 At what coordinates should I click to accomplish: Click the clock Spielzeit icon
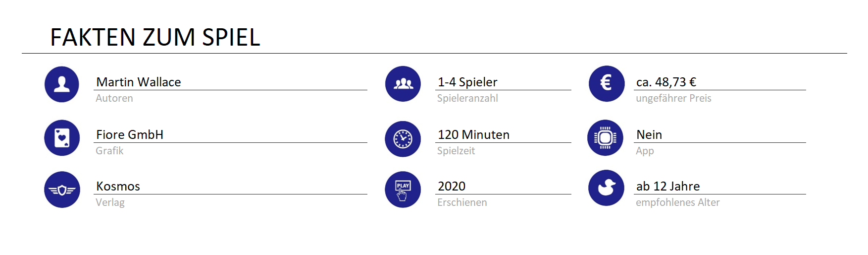[403, 139]
